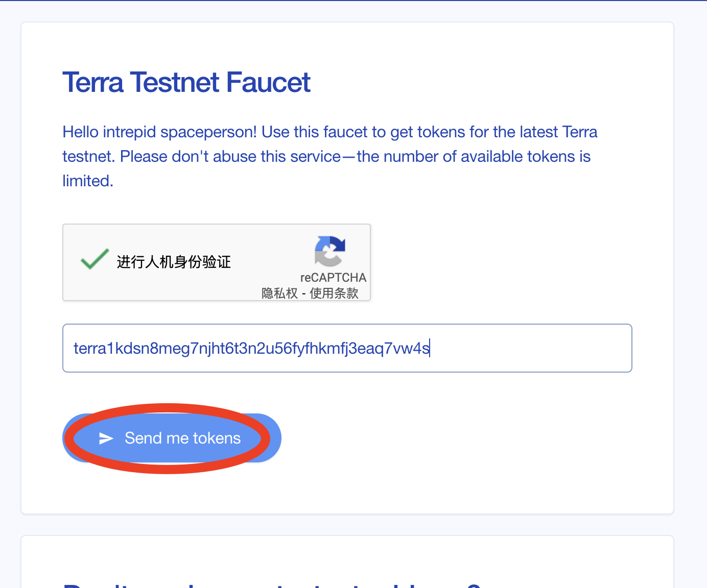Click the reCAPTCHA logo icon
Viewport: 707px width, 588px height.
(330, 251)
